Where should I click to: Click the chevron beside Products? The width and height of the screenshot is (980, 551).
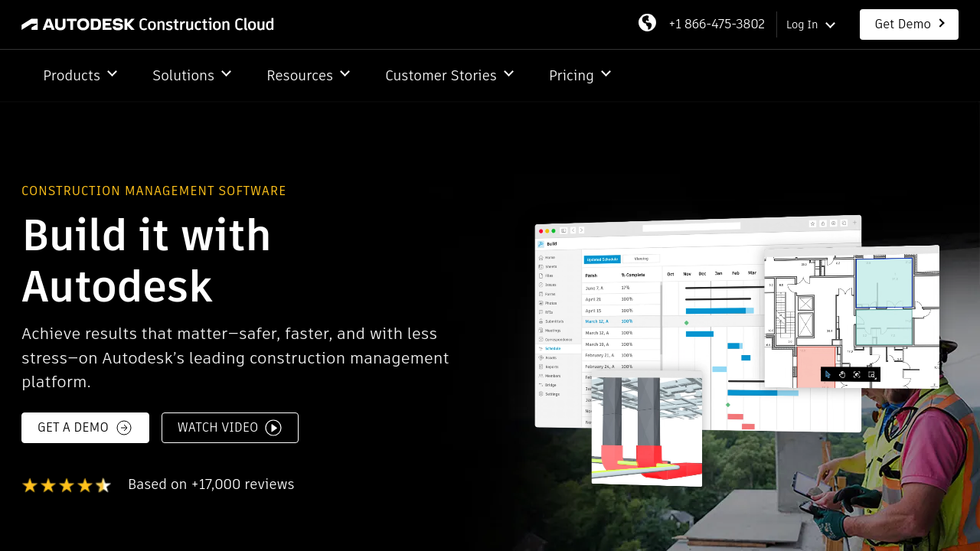113,73
